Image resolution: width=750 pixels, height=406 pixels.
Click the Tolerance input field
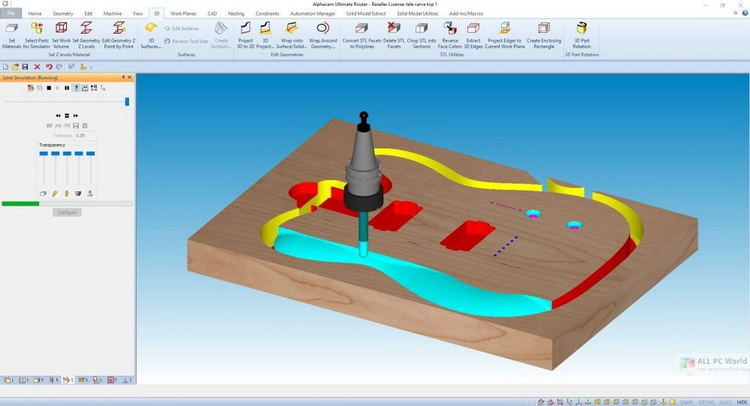click(x=87, y=134)
